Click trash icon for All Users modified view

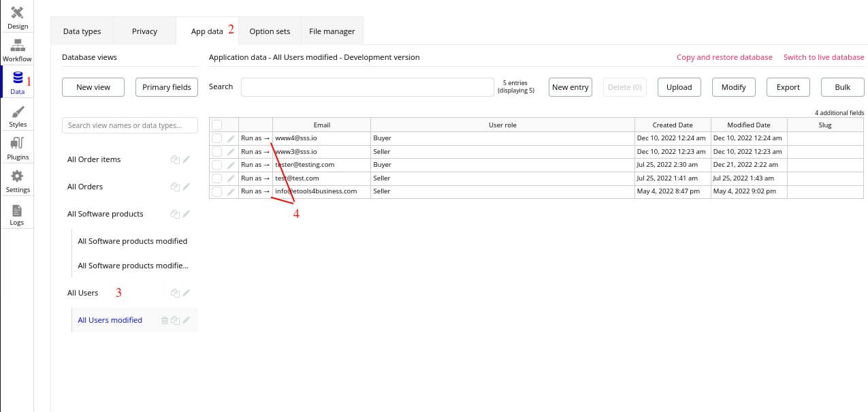pos(164,320)
